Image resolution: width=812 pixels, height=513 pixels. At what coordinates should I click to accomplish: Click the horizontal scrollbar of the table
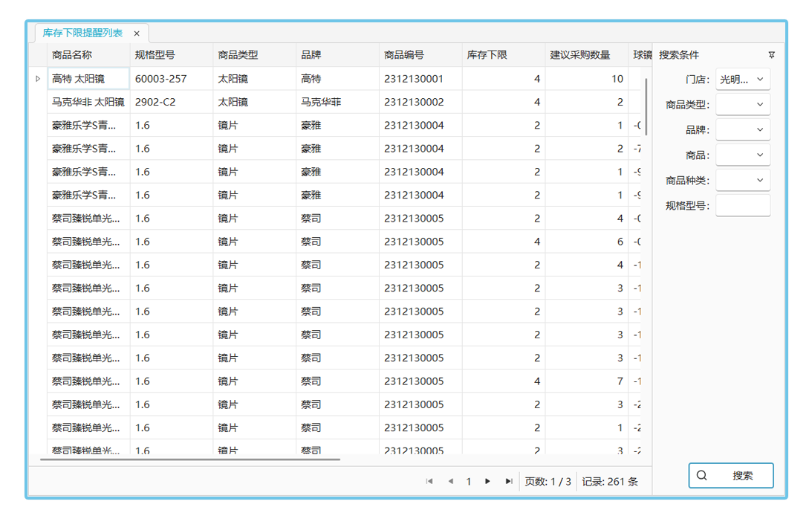[190, 459]
